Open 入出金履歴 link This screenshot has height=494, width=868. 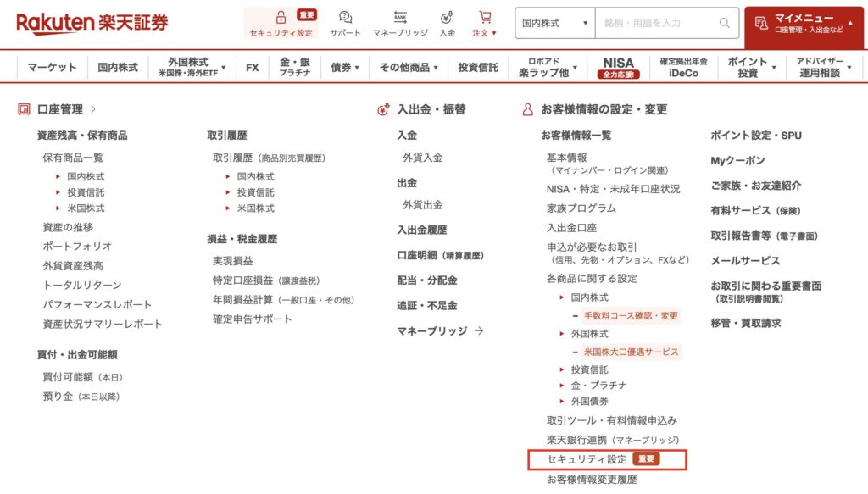click(422, 230)
